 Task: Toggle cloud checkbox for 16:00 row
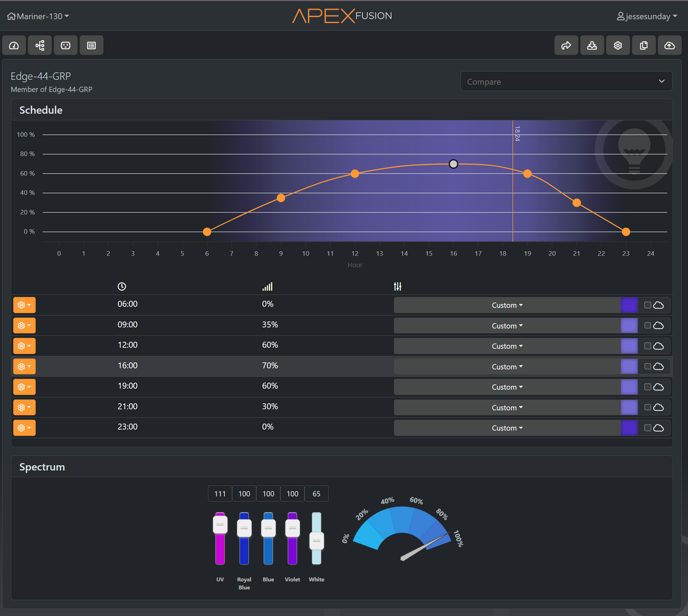pos(647,367)
